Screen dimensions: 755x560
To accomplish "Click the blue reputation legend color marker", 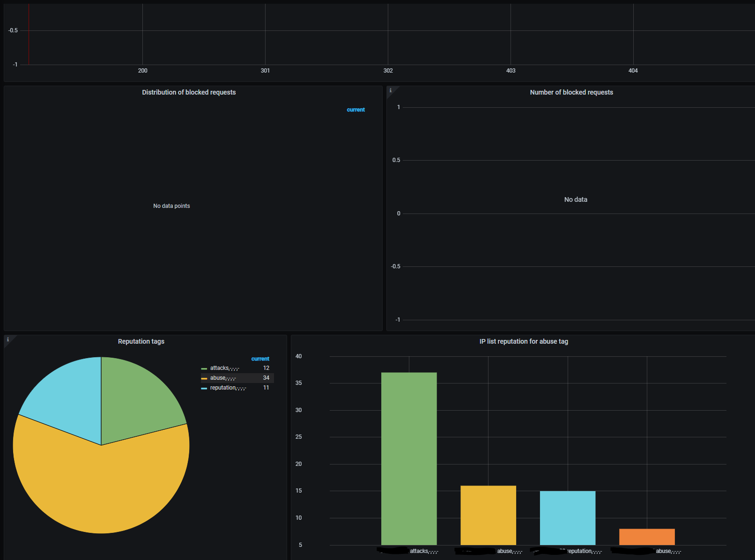I will click(204, 388).
